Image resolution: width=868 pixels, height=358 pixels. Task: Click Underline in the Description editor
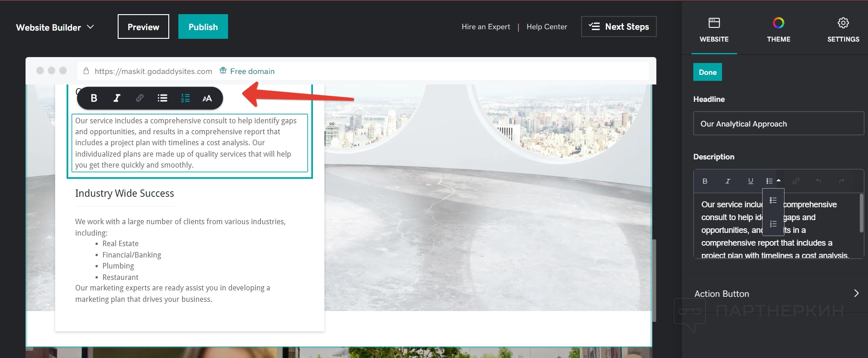[751, 181]
